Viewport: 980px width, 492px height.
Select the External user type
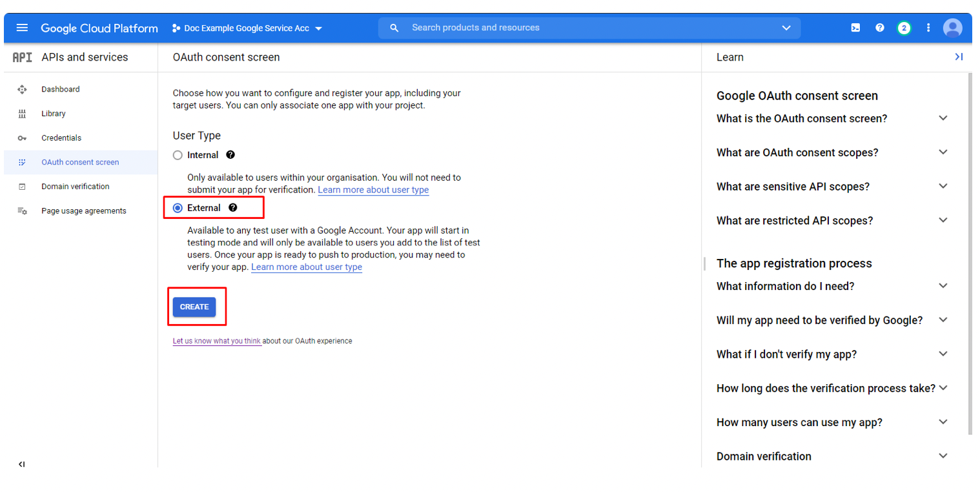[178, 208]
